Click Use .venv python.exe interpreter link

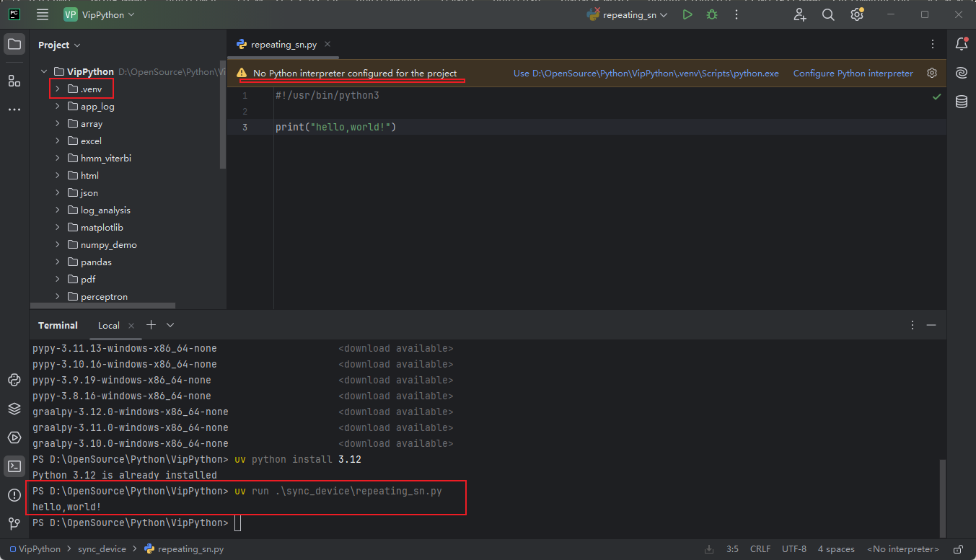[x=646, y=73]
